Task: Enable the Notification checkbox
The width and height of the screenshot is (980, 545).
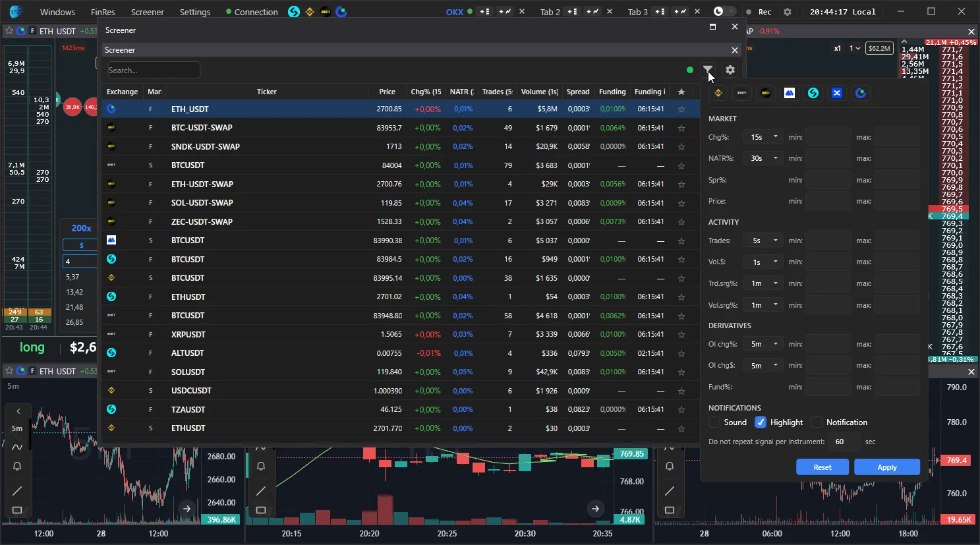Action: pos(817,422)
